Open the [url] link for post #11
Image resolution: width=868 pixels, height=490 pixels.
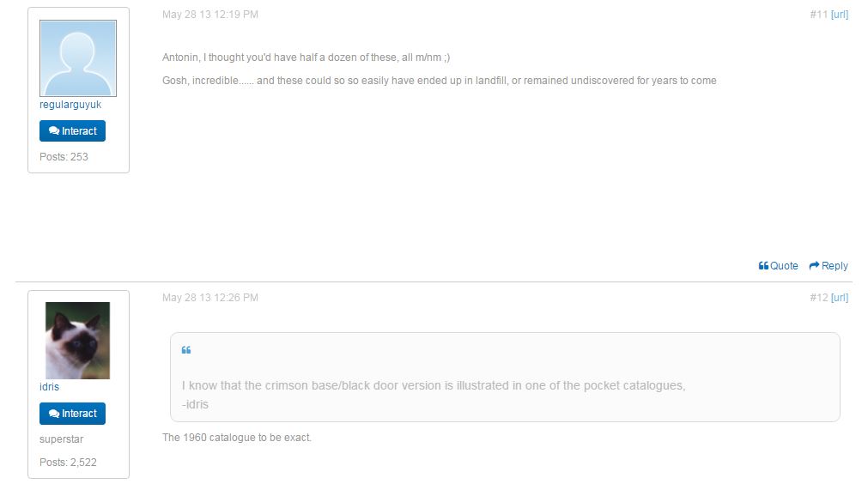(x=840, y=15)
